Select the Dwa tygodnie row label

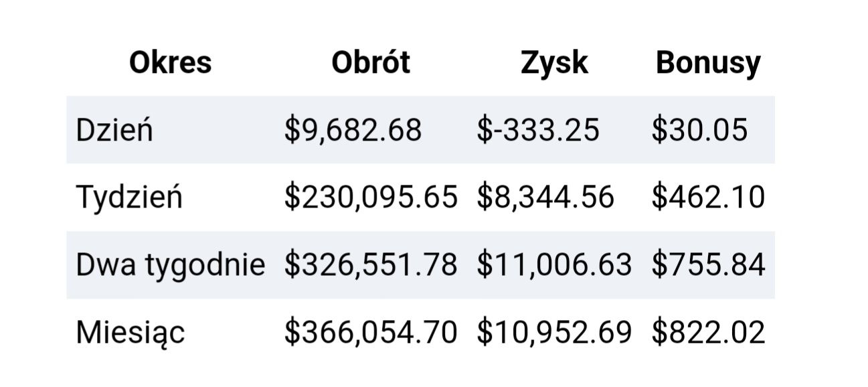171,264
